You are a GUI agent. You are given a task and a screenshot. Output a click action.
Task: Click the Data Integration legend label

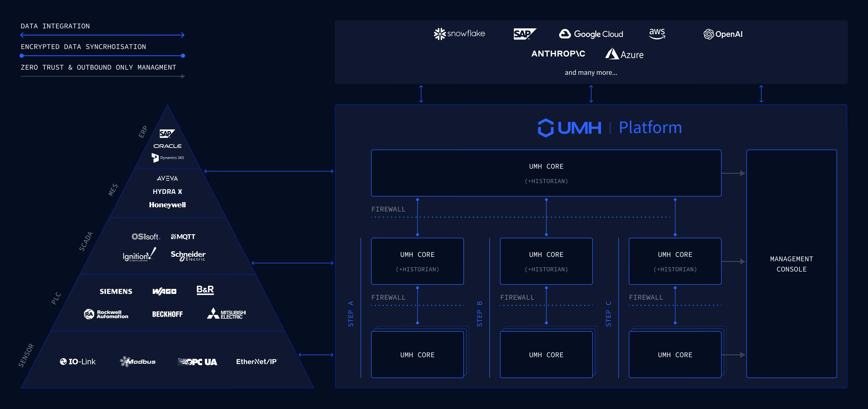(55, 26)
